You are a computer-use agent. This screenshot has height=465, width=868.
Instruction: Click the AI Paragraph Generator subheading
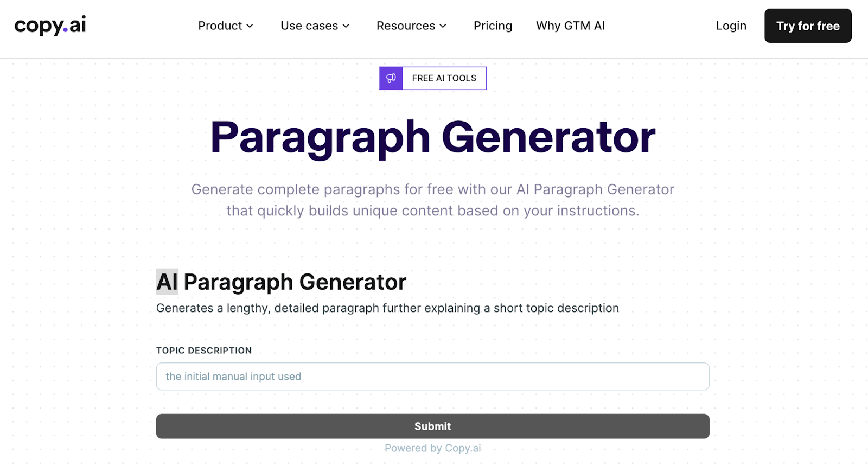pos(282,282)
